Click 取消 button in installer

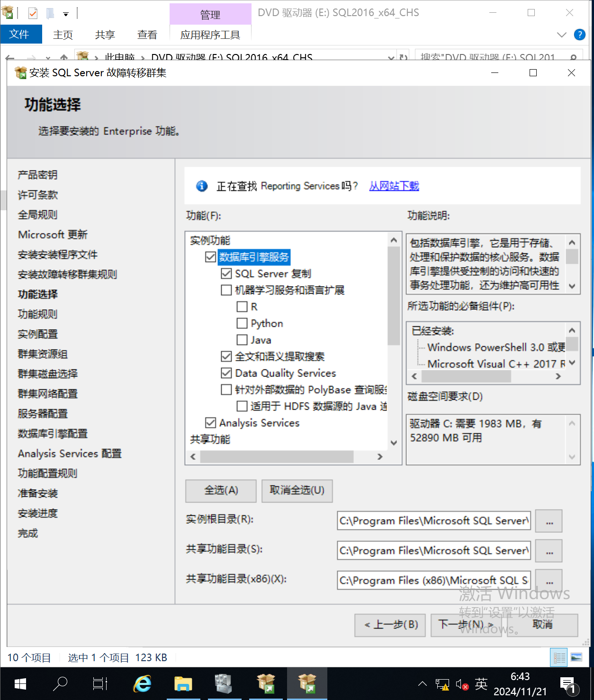point(542,625)
